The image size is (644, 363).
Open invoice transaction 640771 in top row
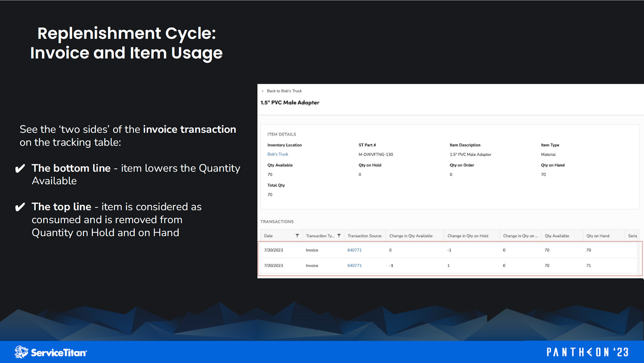(354, 250)
